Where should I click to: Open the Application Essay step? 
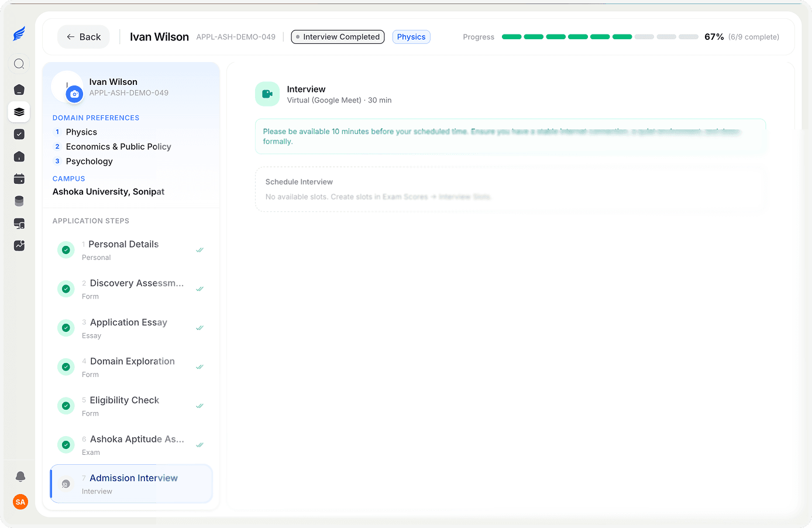pos(132,328)
